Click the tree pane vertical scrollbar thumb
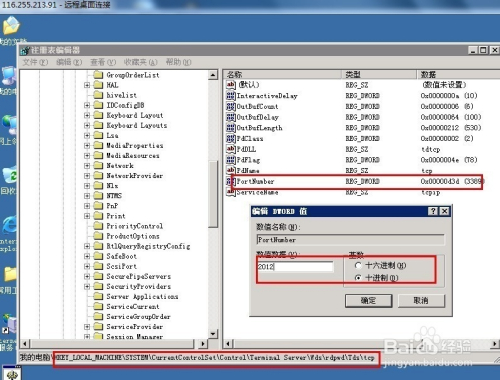 213,195
